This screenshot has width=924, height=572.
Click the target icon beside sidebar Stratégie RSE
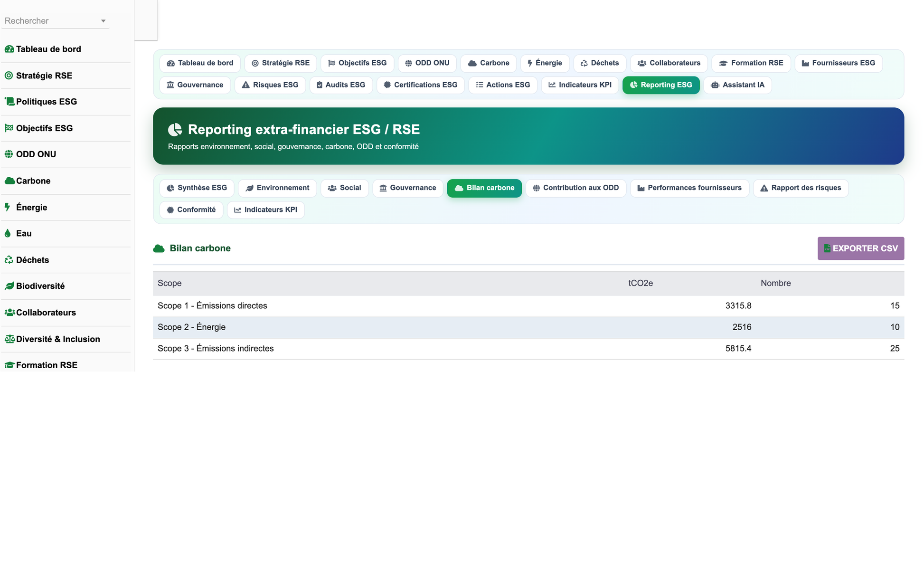click(x=9, y=76)
